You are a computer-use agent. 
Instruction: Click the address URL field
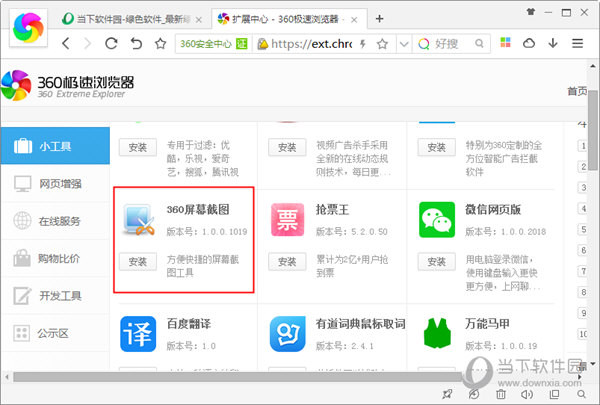click(311, 44)
